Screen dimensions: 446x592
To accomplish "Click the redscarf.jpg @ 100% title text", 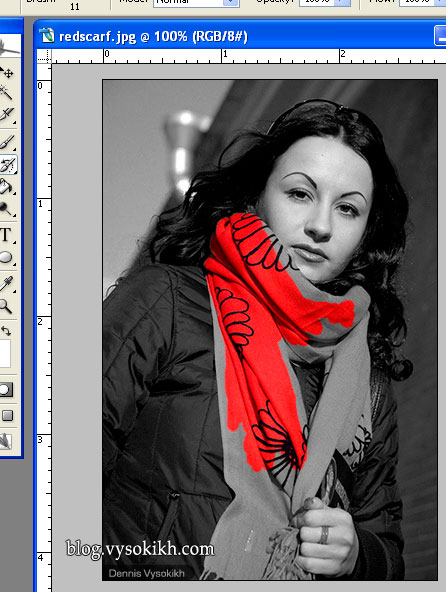I will 153,36.
